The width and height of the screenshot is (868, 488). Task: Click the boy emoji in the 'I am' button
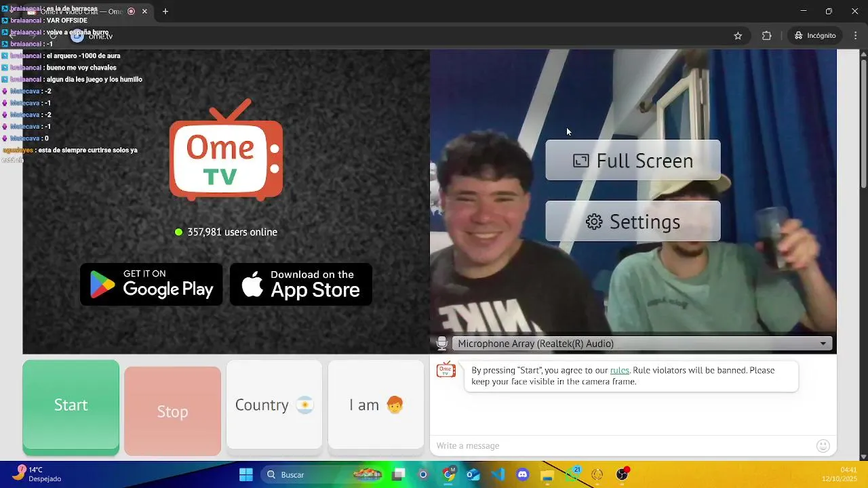[x=395, y=405]
